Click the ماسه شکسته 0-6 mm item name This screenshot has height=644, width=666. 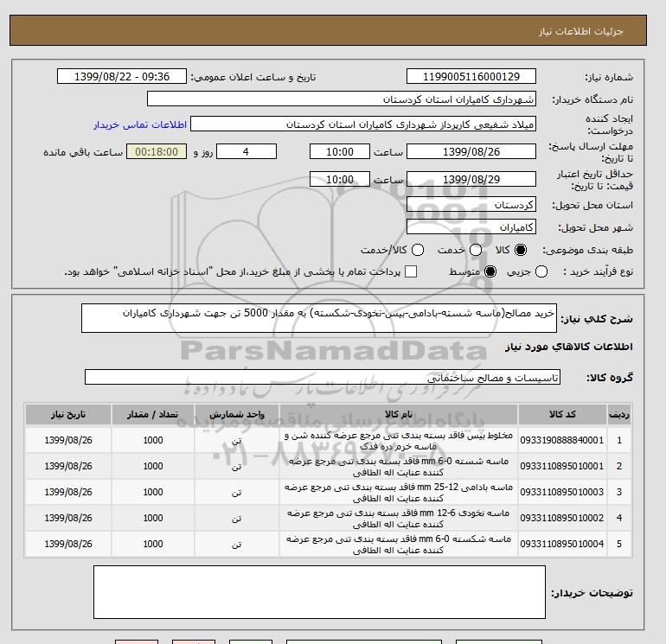(399, 545)
